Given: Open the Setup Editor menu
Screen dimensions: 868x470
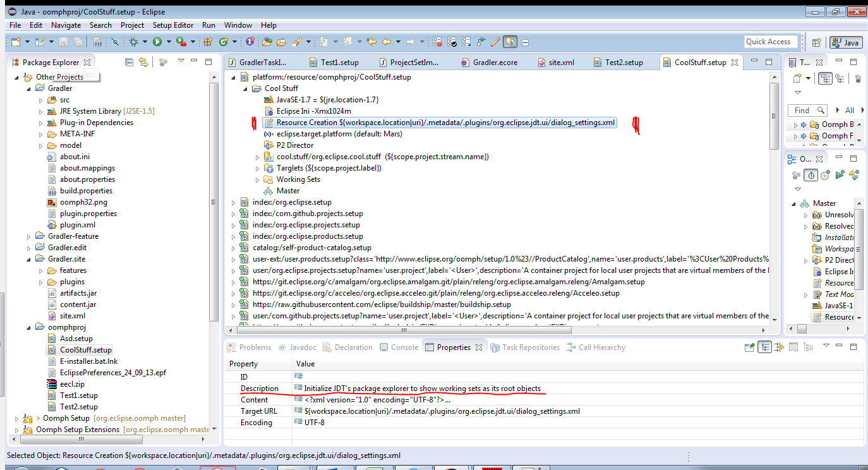Looking at the screenshot, I should (x=173, y=25).
